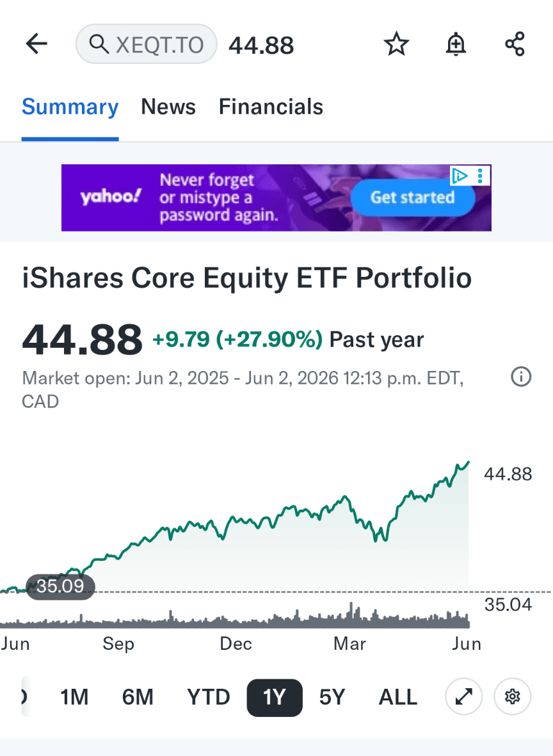This screenshot has width=553, height=756.
Task: Open the info icon beside market date
Action: tap(521, 377)
